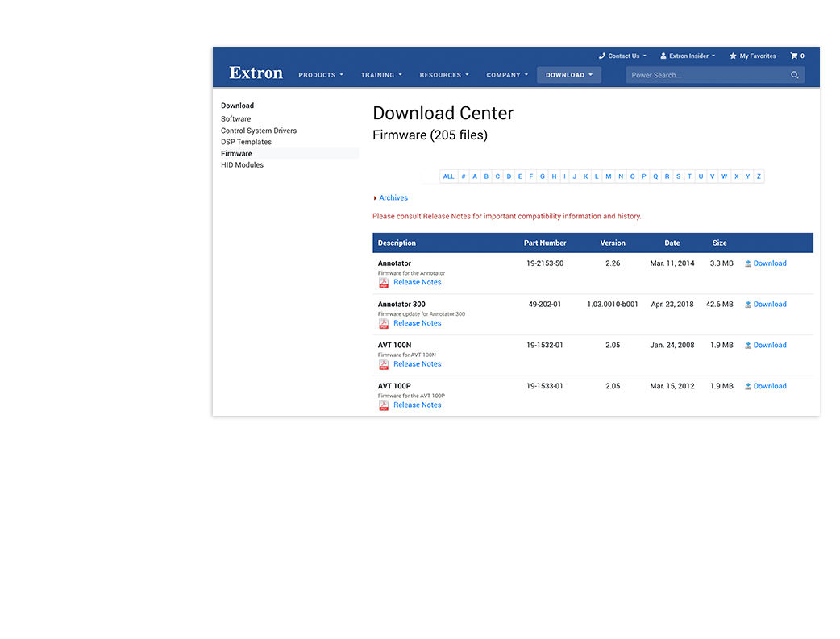Click the Annotator 300 release notes PDF icon

click(384, 323)
